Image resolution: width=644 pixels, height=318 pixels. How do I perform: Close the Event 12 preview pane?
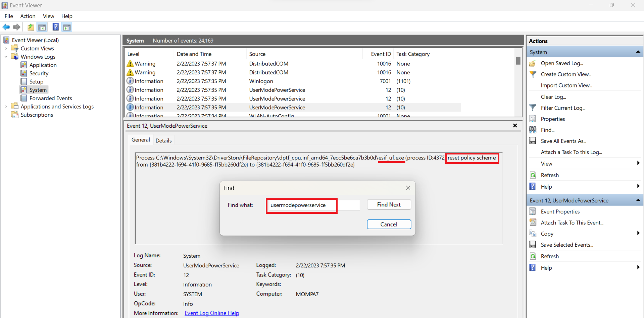point(515,126)
